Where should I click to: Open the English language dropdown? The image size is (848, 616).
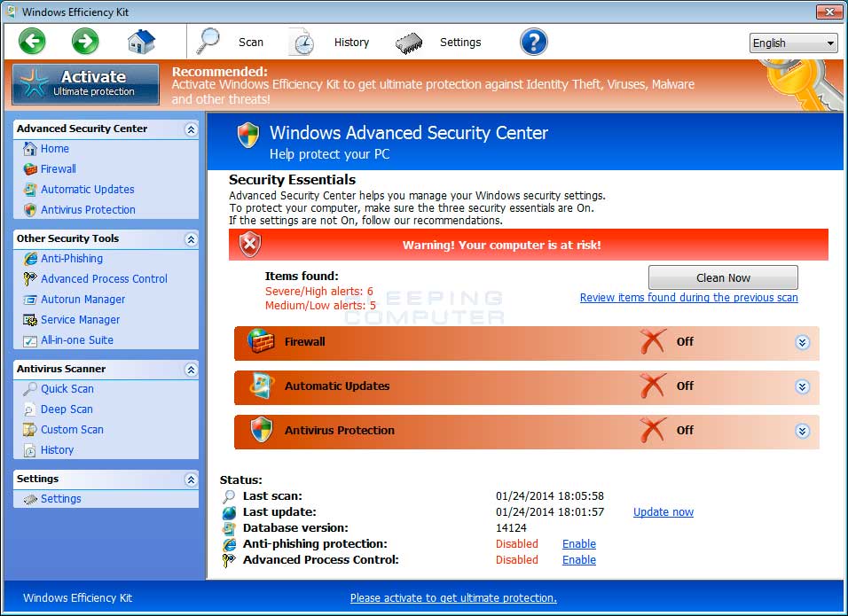(x=792, y=43)
